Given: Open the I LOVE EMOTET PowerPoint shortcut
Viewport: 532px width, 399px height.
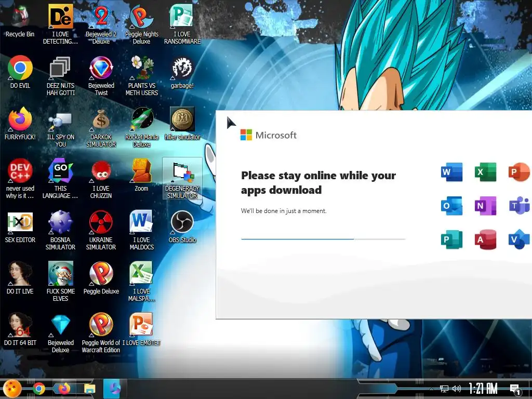Looking at the screenshot, I should 141,330.
